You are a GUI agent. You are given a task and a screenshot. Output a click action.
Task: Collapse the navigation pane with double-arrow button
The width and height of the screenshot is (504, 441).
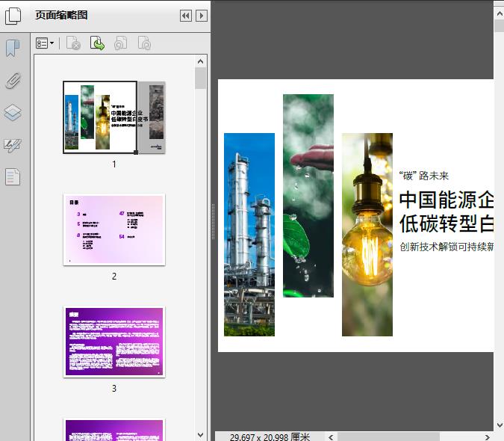[186, 16]
